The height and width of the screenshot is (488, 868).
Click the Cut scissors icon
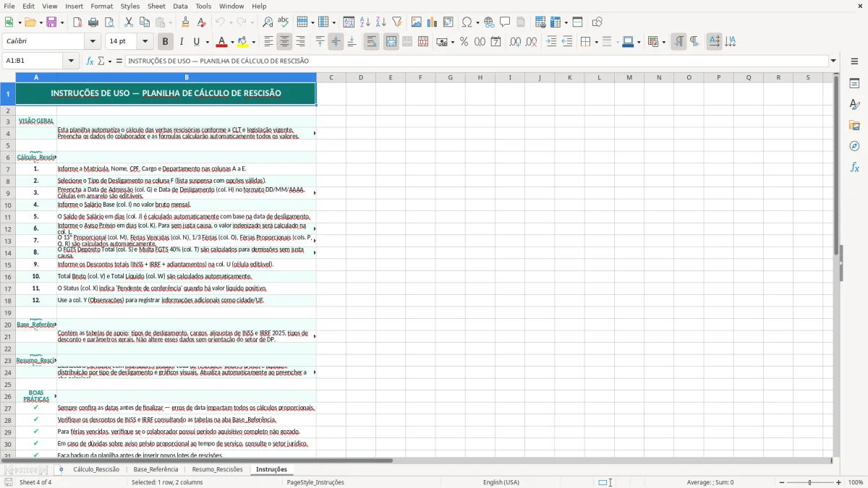click(129, 22)
